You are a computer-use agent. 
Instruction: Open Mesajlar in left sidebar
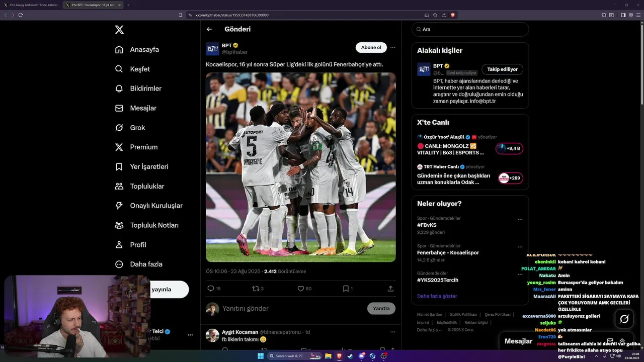[135, 108]
